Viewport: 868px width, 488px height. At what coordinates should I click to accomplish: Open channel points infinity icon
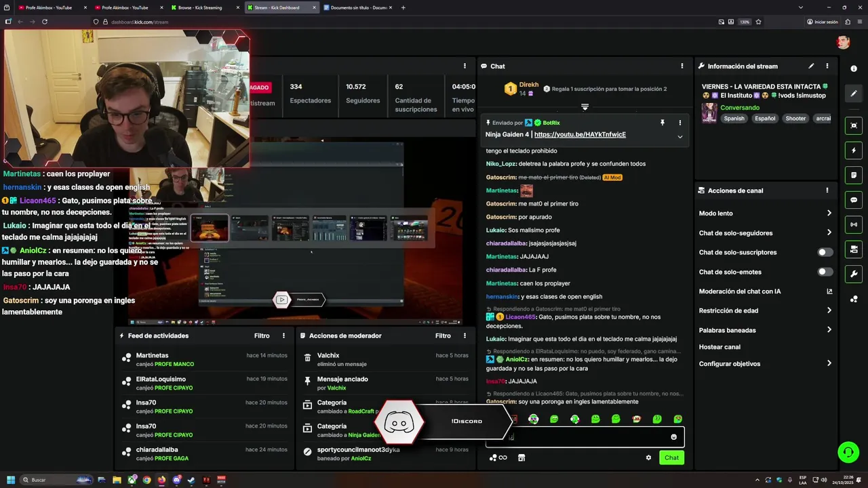click(x=498, y=457)
